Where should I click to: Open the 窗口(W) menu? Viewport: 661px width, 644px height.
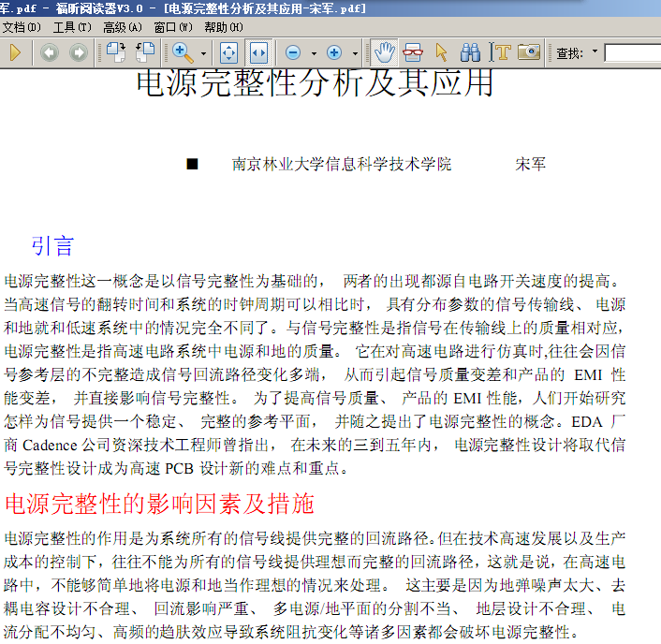[173, 27]
